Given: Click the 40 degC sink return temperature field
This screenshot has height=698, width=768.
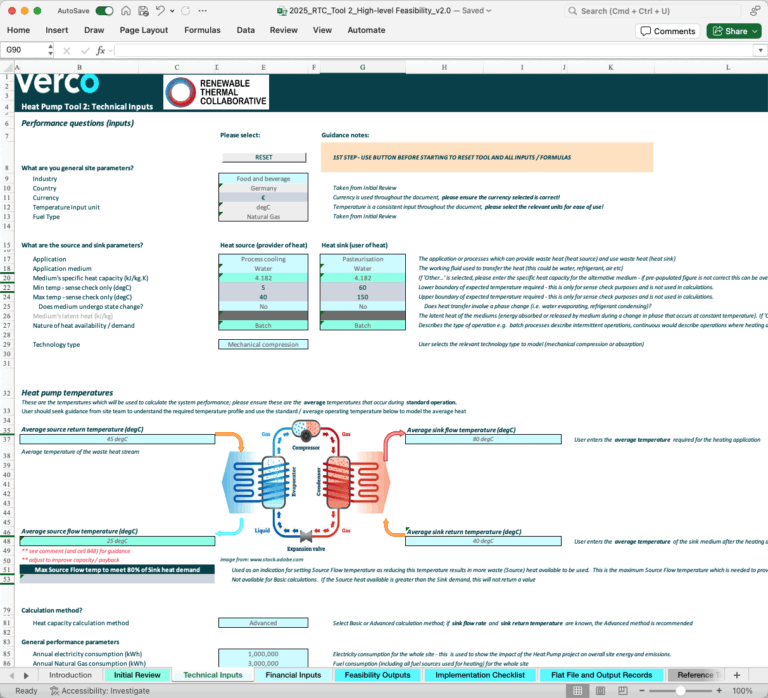Looking at the screenshot, I should [483, 541].
